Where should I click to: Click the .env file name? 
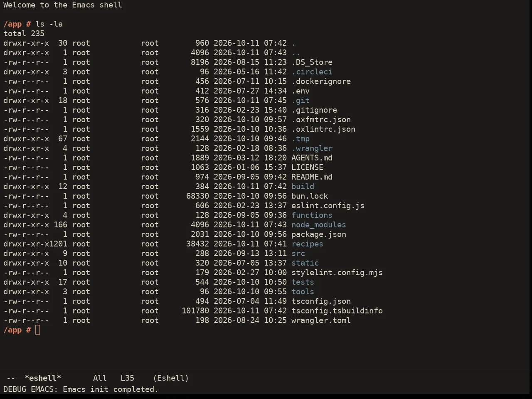click(x=300, y=91)
